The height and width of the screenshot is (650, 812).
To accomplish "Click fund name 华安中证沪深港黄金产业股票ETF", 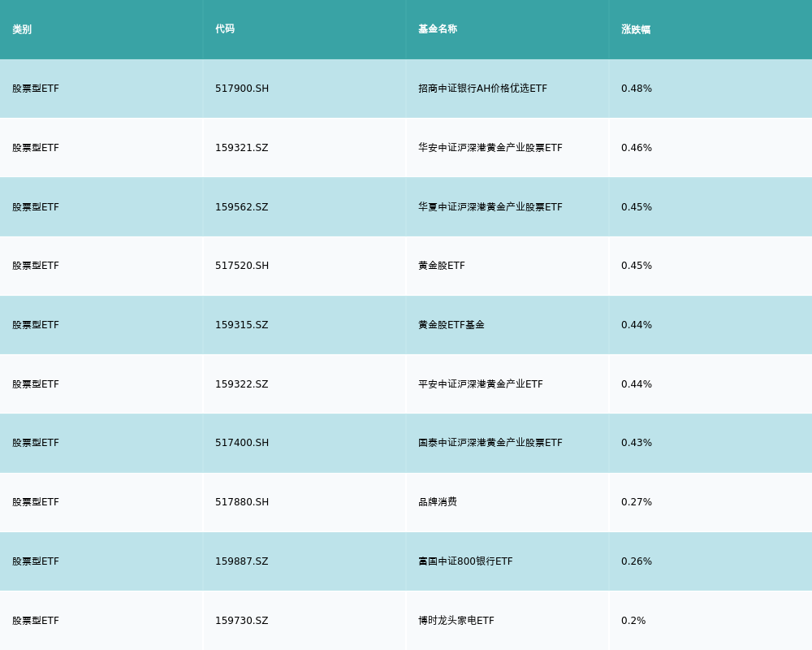I will click(490, 148).
